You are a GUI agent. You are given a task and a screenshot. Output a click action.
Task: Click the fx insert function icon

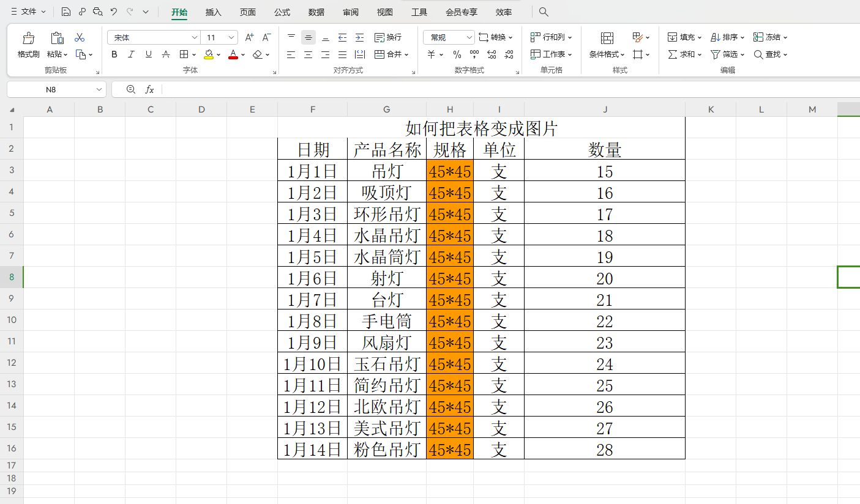point(149,89)
